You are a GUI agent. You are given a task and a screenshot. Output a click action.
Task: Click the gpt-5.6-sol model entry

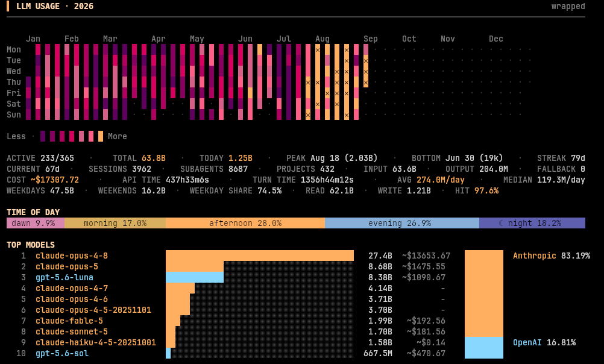tap(62, 353)
